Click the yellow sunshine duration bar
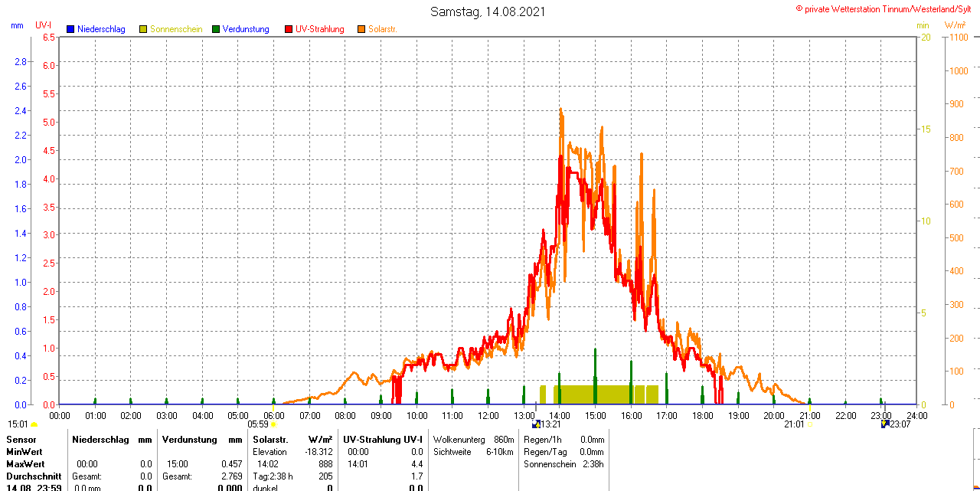 [593, 394]
